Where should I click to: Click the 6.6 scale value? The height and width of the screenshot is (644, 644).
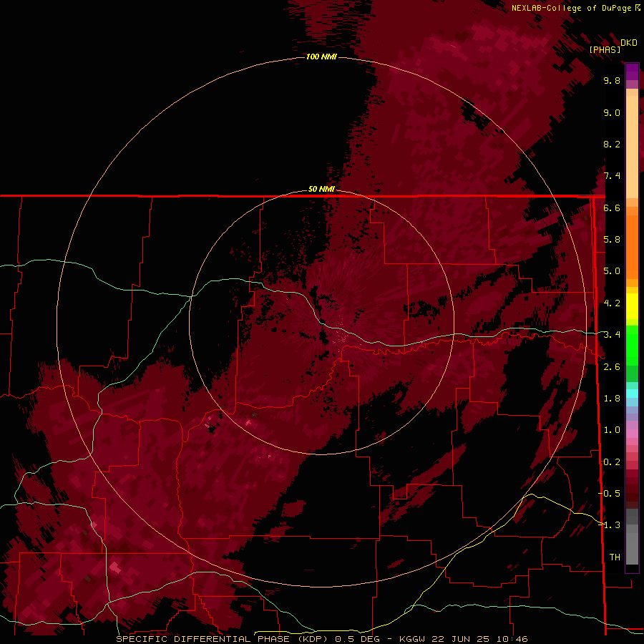click(612, 208)
